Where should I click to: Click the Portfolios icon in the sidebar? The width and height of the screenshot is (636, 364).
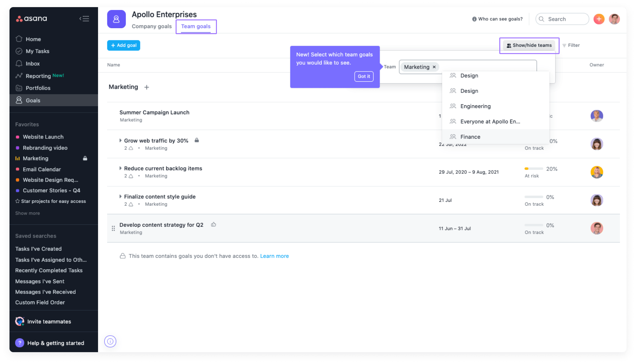[x=19, y=88]
